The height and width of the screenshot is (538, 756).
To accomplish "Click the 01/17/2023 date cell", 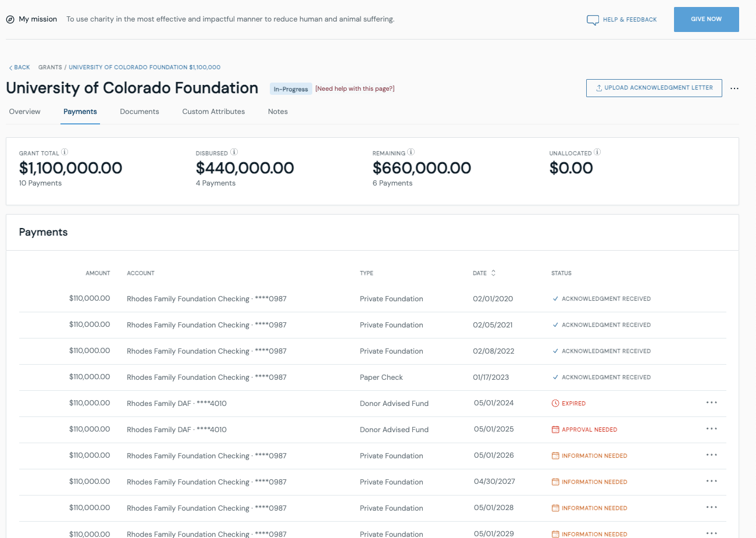I will 491,377.
